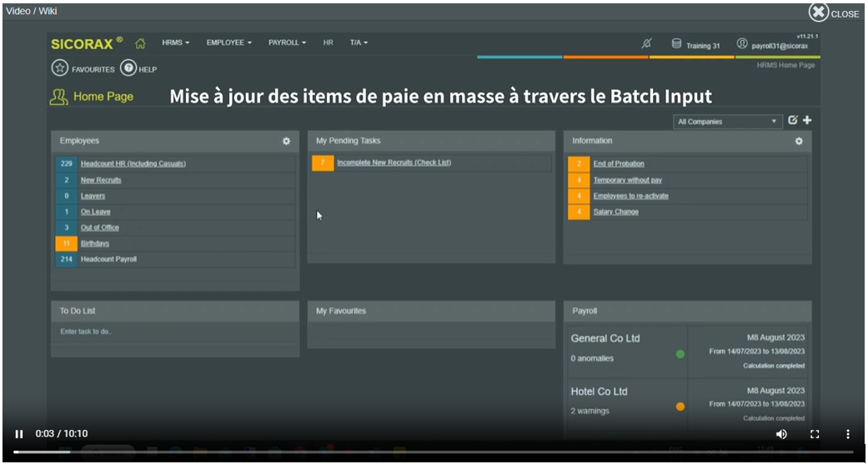Open Headcount HR (Including Casuals) link

click(133, 163)
